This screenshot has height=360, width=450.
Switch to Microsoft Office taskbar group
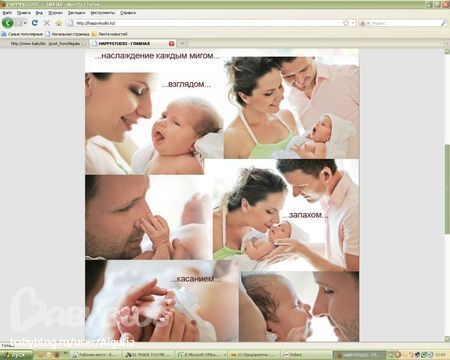click(x=201, y=355)
